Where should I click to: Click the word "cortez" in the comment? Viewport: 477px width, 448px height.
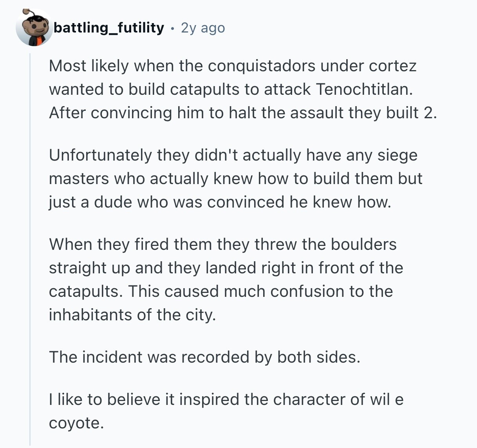tap(392, 66)
